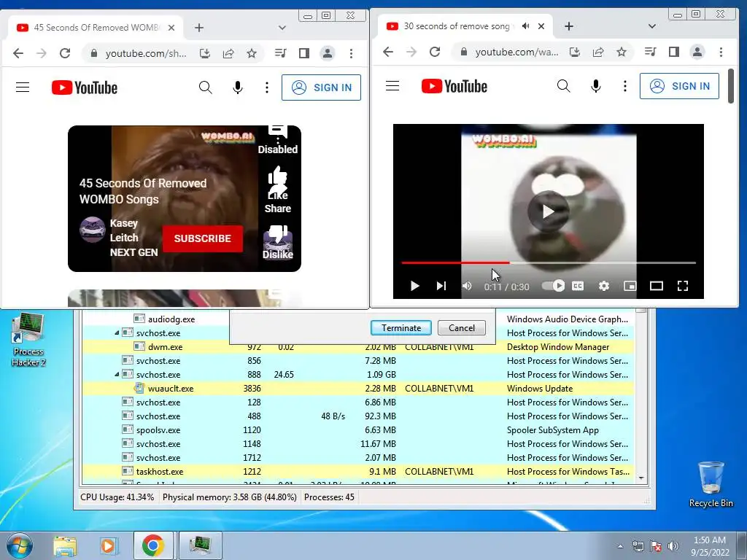Open the profile icon in the left Chrome toolbar

point(328,53)
